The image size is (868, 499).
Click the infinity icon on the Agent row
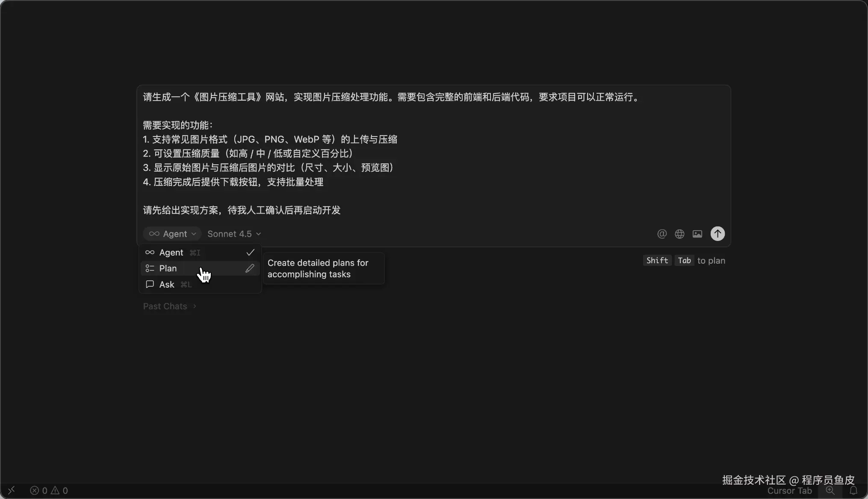pyautogui.click(x=150, y=252)
